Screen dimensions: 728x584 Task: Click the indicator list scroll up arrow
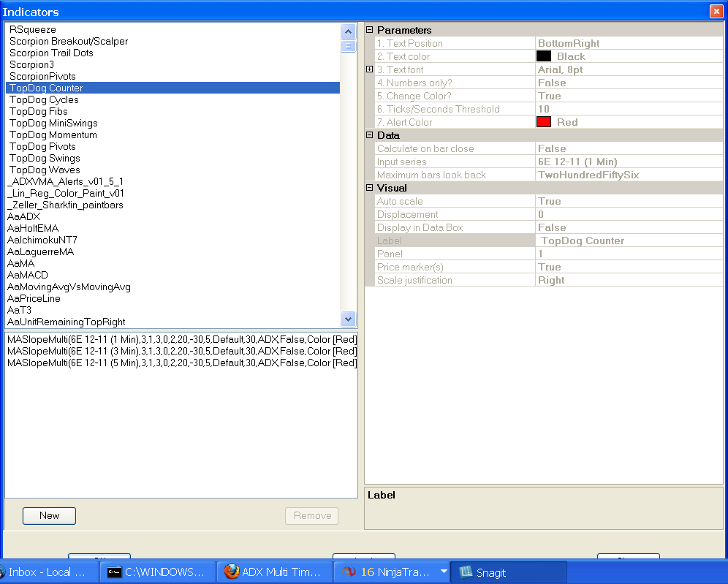tap(348, 31)
